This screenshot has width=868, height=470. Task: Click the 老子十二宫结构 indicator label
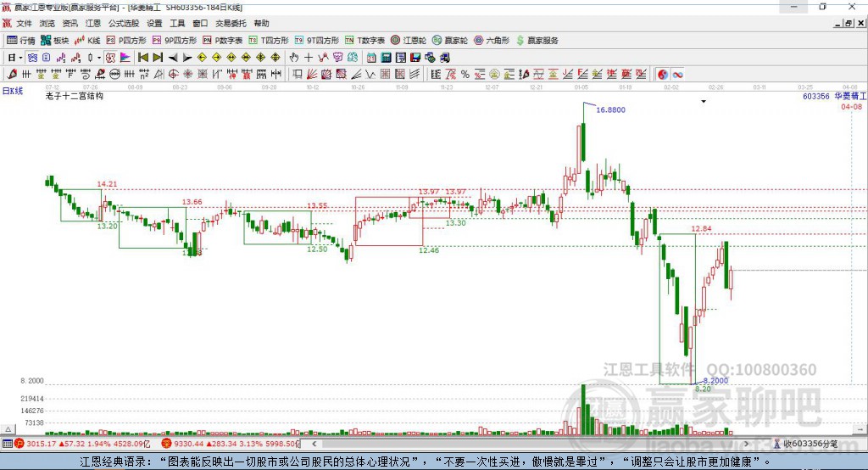tap(75, 96)
